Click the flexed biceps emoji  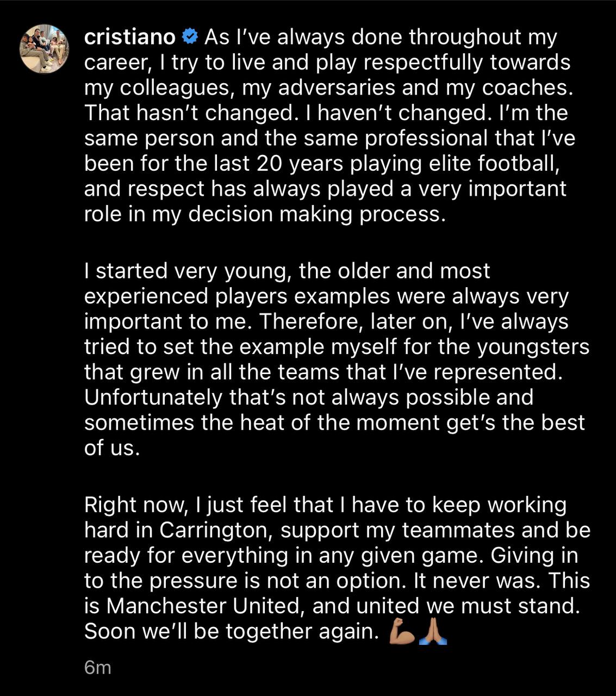pos(403,632)
